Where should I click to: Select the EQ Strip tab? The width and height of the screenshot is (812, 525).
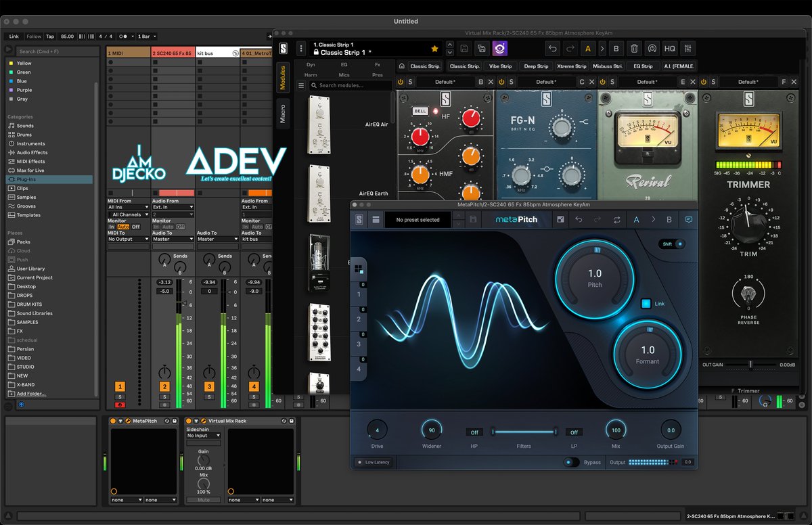click(x=643, y=66)
